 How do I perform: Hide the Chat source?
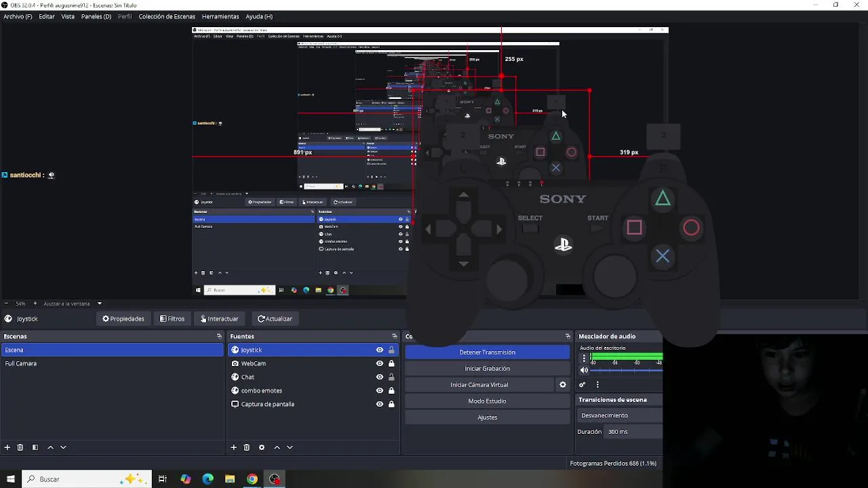point(380,377)
